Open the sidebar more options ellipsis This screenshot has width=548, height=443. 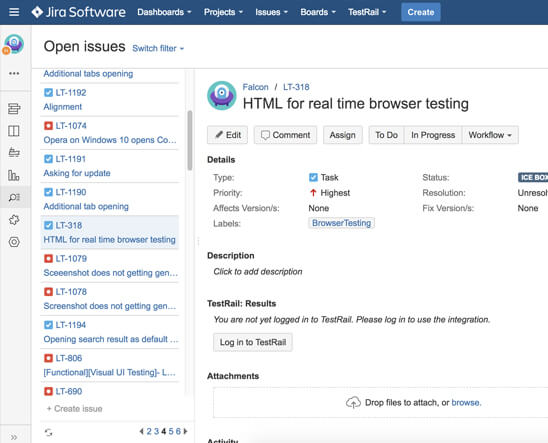pyautogui.click(x=14, y=73)
